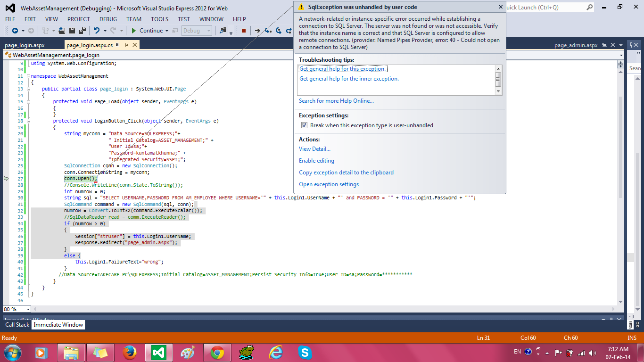Open the Continue button dropdown arrow

click(167, 31)
